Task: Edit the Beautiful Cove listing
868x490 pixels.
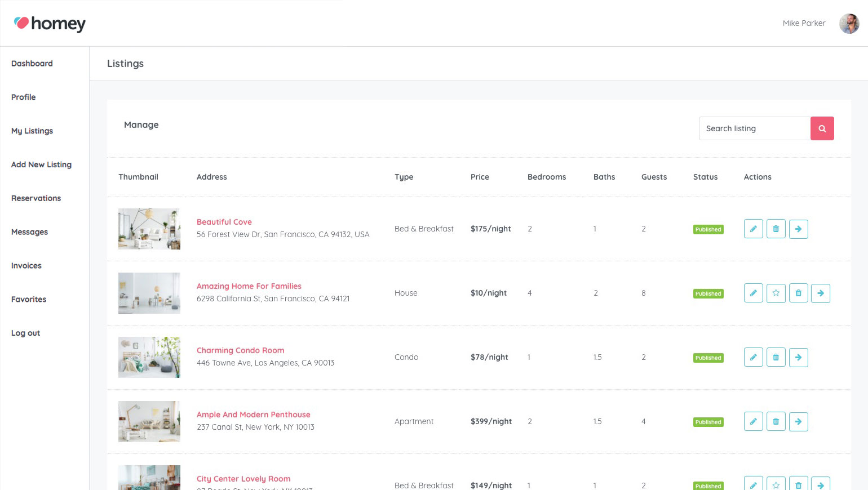Action: 753,229
